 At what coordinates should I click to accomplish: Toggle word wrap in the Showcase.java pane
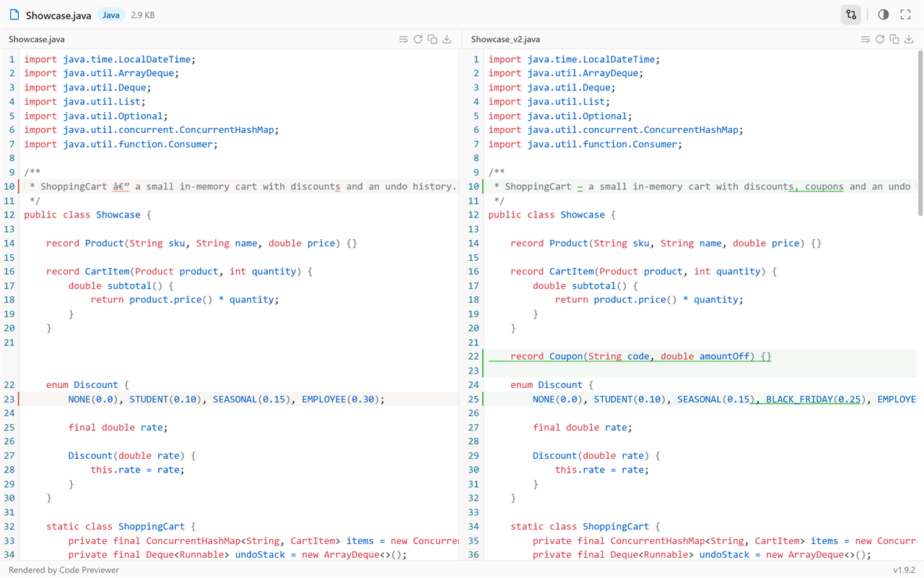tap(404, 39)
